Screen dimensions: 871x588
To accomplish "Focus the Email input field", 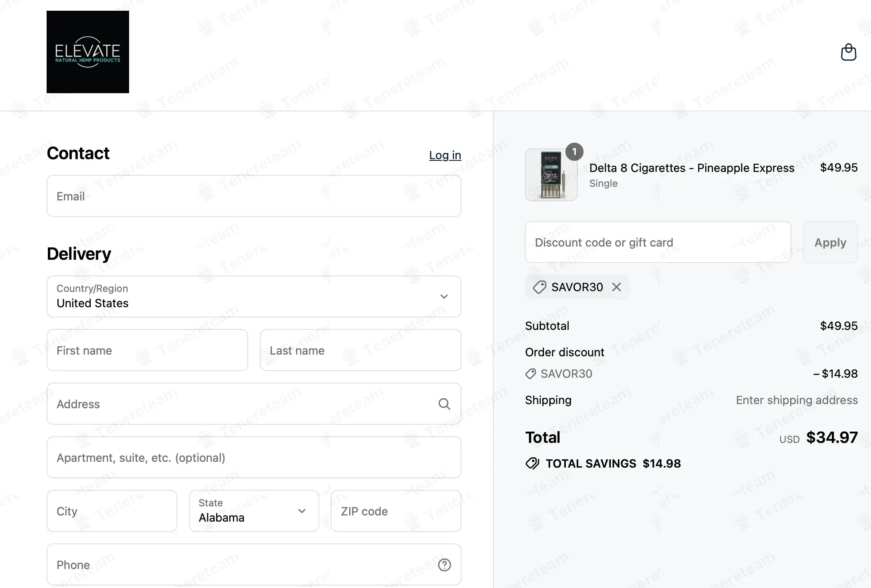I will [x=254, y=196].
